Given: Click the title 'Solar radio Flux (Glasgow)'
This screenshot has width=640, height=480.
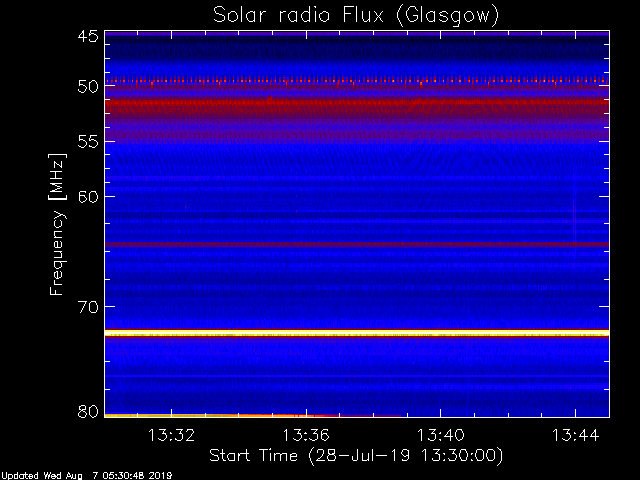Looking at the screenshot, I should (x=356, y=16).
